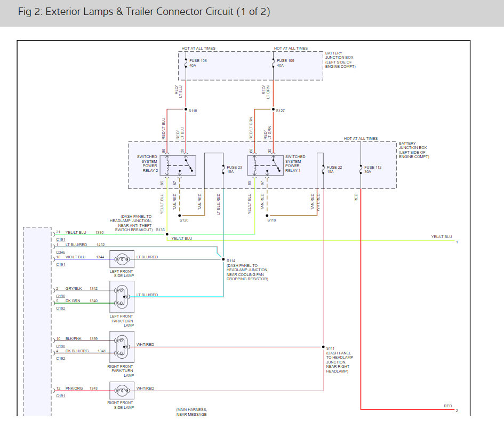The width and height of the screenshot is (504, 435).
Task: Click the 'YEL/LT BLU' label at far right edge
Action: (442, 237)
